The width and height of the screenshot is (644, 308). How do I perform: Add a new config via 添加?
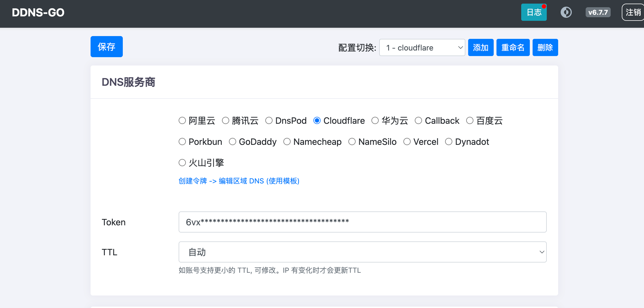point(481,47)
